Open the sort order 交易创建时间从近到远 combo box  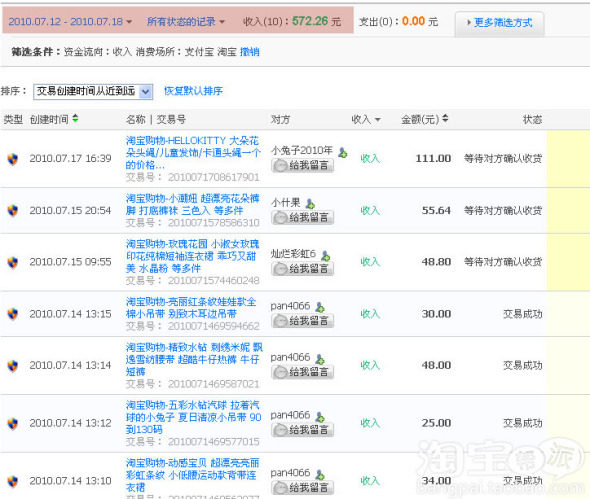[93, 91]
